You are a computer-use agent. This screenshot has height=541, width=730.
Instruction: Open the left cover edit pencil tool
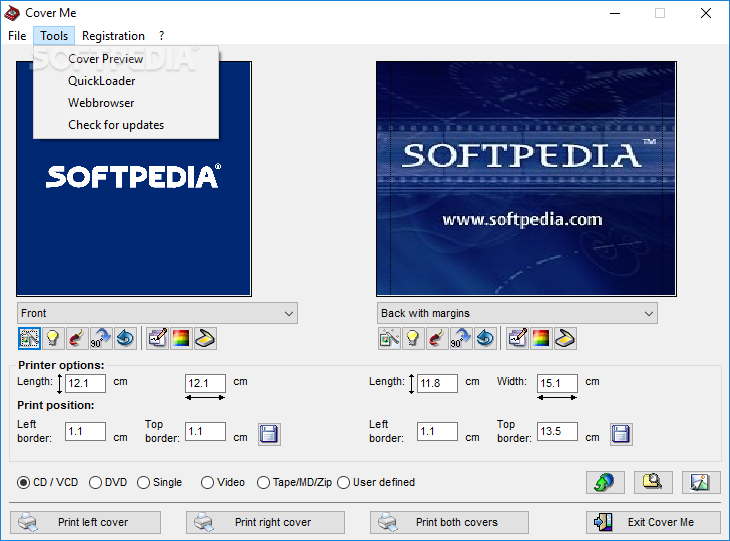pos(157,338)
